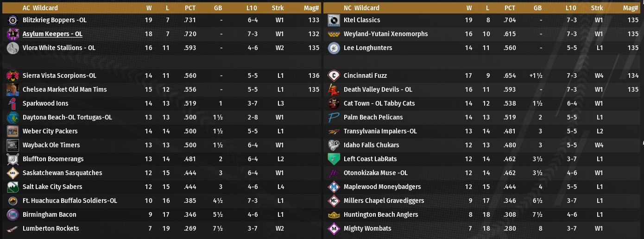This screenshot has width=644, height=239.
Task: Click the Weyland-Yutani Xenomorphs team logo
Action: pos(334,34)
